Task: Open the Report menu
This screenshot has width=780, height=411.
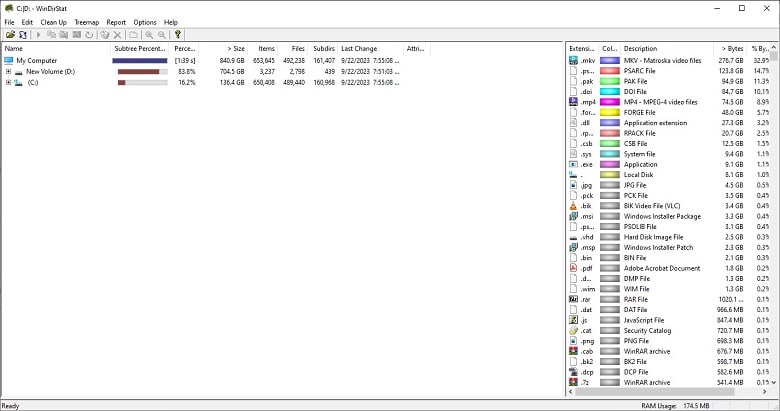Action: point(116,22)
